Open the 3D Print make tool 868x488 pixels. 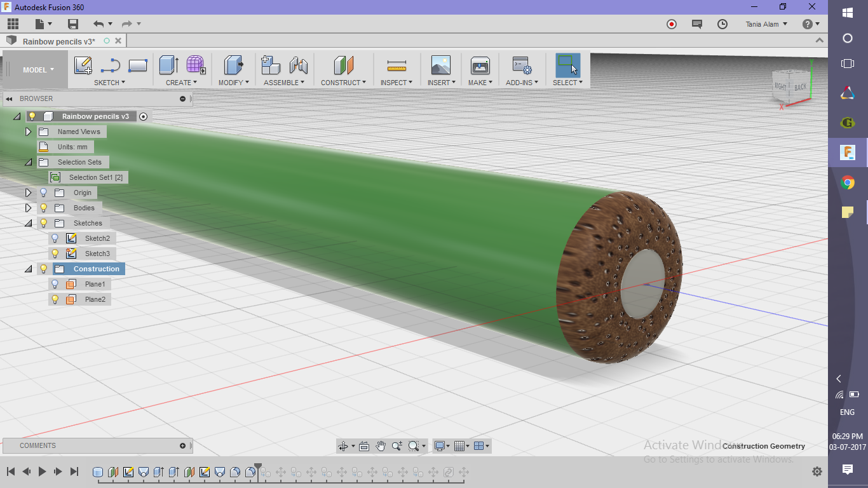[480, 65]
